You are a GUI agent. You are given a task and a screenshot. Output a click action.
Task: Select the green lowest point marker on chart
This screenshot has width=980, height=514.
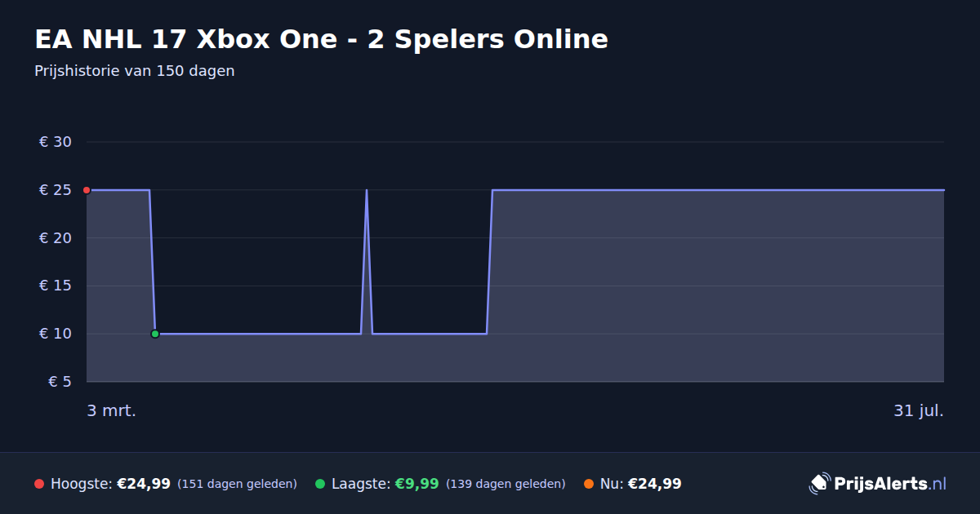click(x=155, y=334)
